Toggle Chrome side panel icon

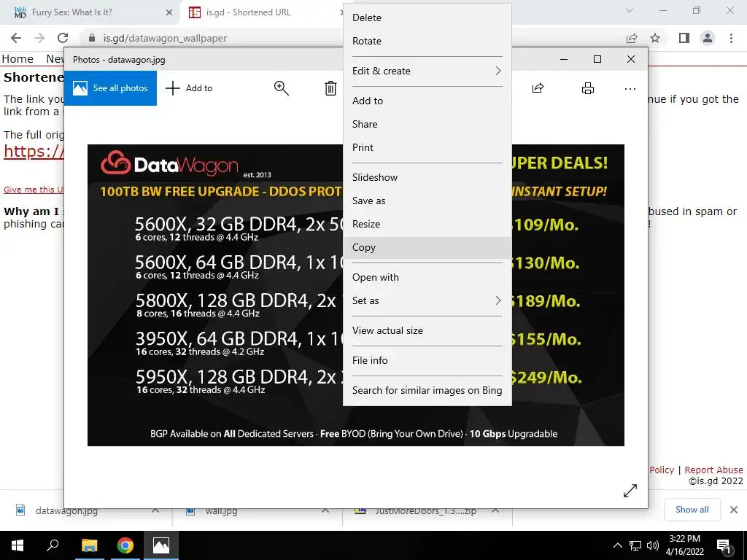[684, 38]
